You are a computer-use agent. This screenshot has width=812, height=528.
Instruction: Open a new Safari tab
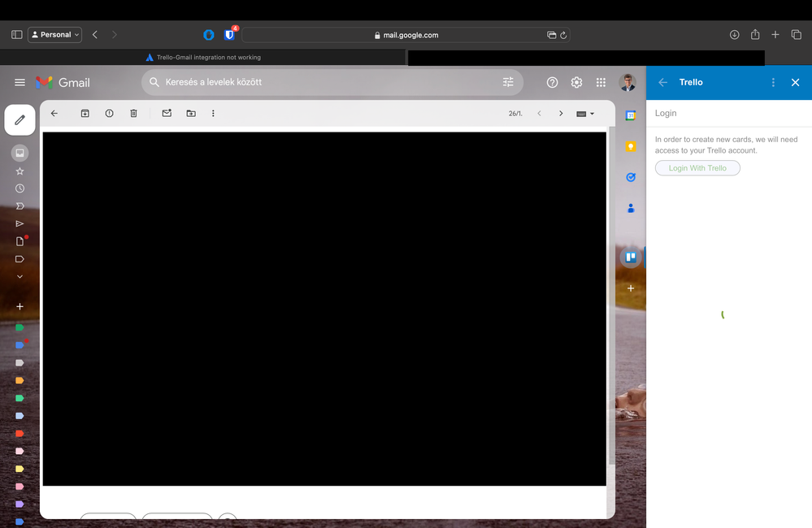[x=775, y=35]
